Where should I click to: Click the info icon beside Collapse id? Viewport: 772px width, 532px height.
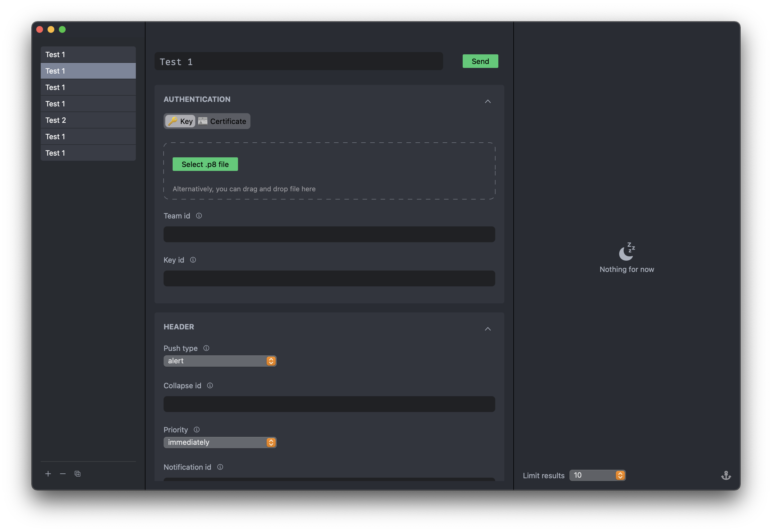point(210,385)
